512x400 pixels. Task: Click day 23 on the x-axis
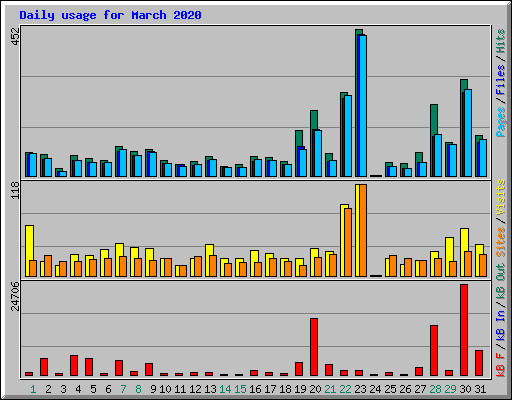click(361, 389)
